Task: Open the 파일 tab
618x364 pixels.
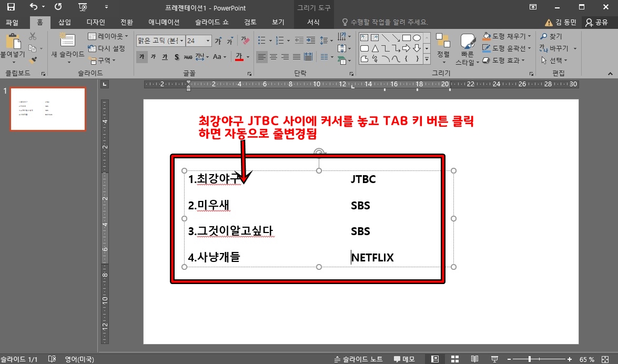Action: click(12, 23)
